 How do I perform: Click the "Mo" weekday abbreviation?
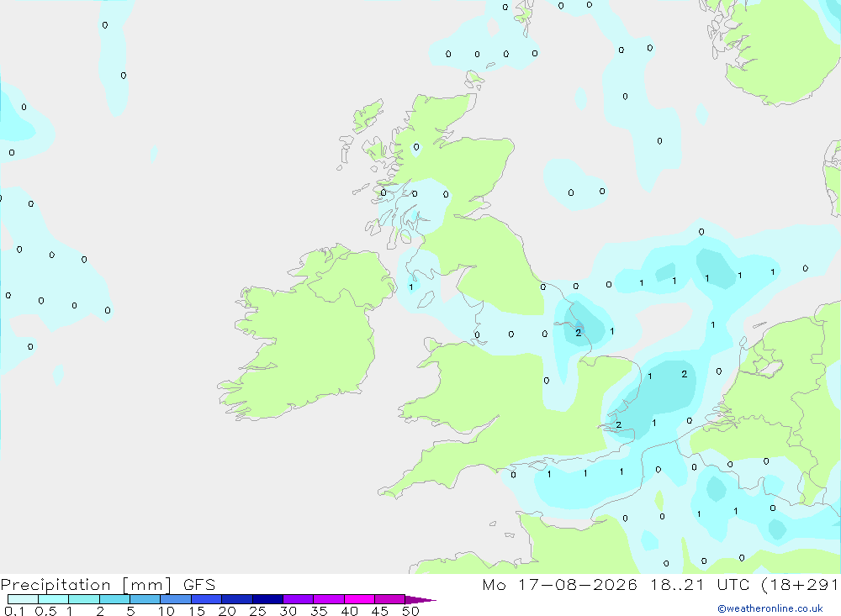point(494,585)
